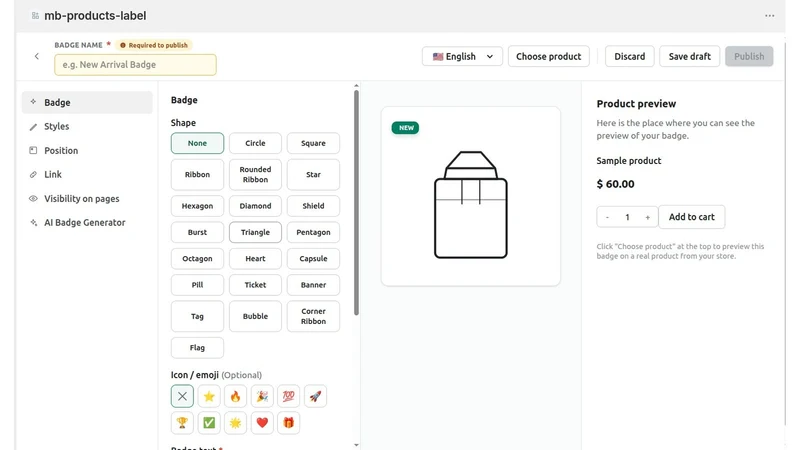Focus the Badge name input field
This screenshot has height=450, width=800.
(135, 65)
